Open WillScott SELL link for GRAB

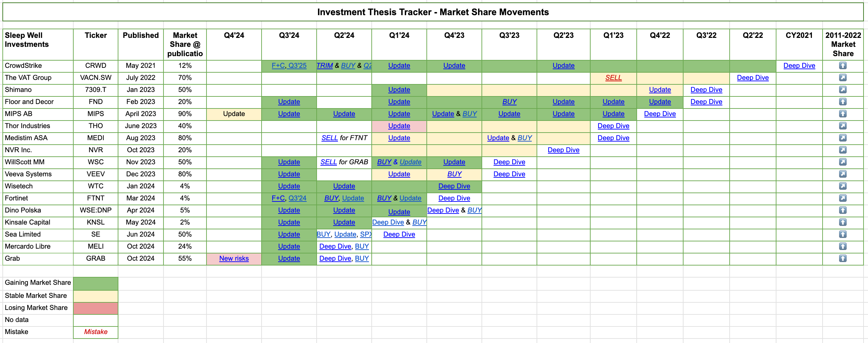(x=329, y=162)
